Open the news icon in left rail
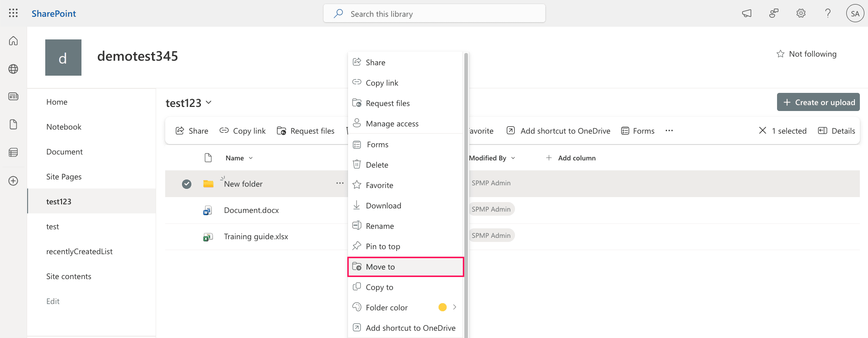The image size is (868, 338). 13,97
